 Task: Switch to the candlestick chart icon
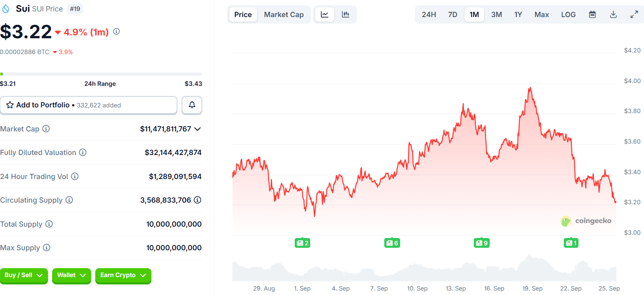(346, 15)
